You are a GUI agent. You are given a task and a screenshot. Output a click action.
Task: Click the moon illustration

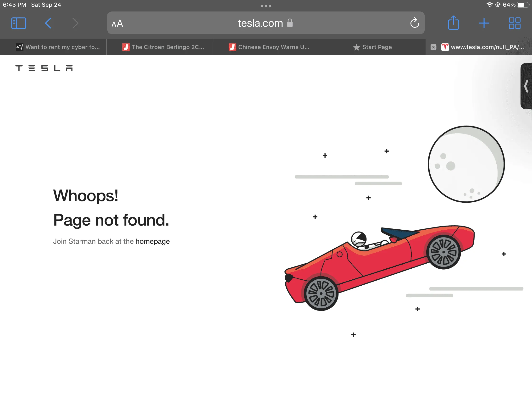(466, 164)
